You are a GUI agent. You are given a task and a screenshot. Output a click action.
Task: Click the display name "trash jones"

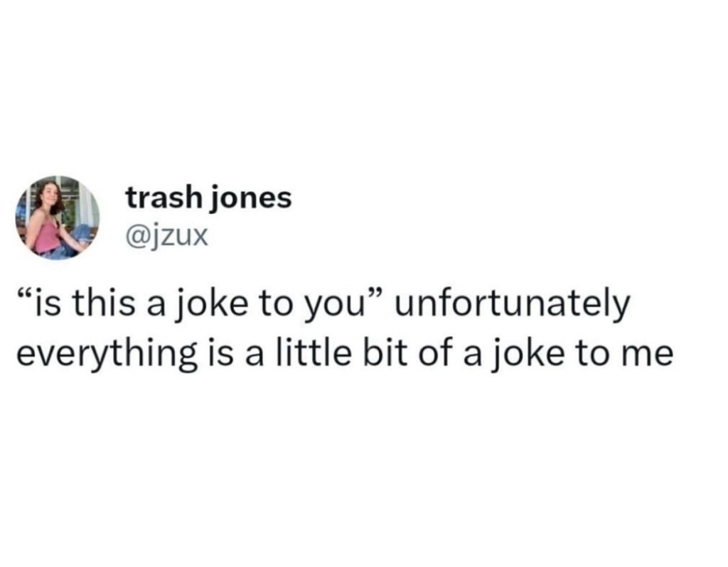click(x=208, y=198)
